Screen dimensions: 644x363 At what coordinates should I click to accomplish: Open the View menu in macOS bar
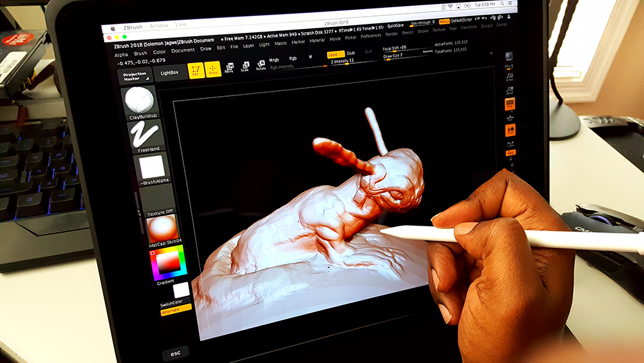(180, 25)
